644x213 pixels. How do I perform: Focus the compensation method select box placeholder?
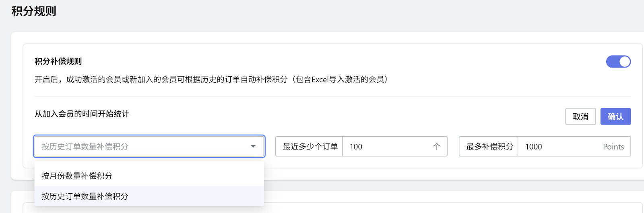click(x=85, y=147)
